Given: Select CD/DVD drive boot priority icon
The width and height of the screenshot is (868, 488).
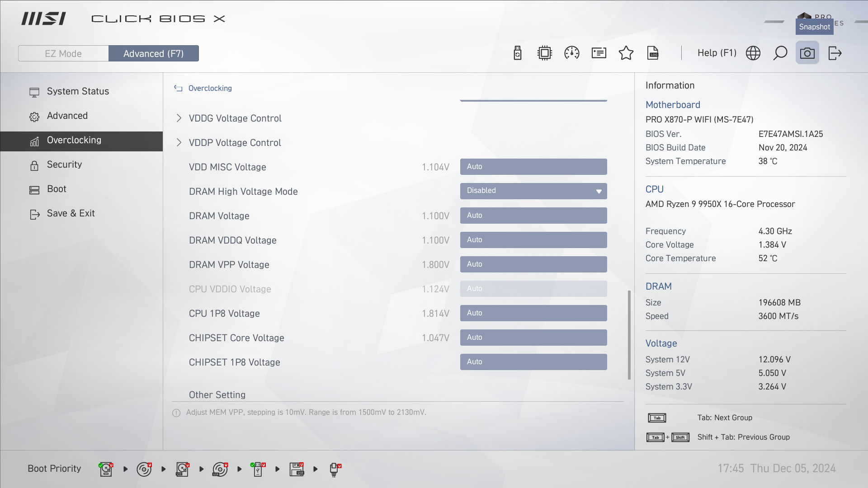Looking at the screenshot, I should coord(144,469).
